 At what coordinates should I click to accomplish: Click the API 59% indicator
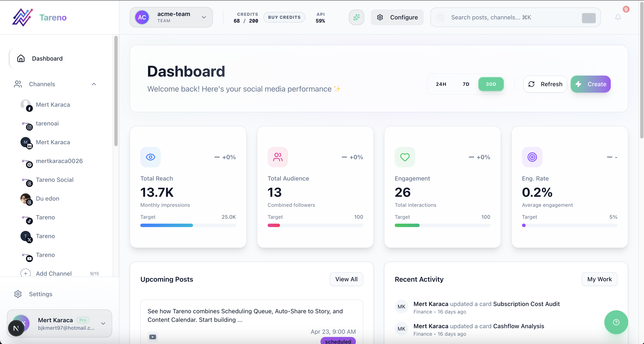coord(320,17)
